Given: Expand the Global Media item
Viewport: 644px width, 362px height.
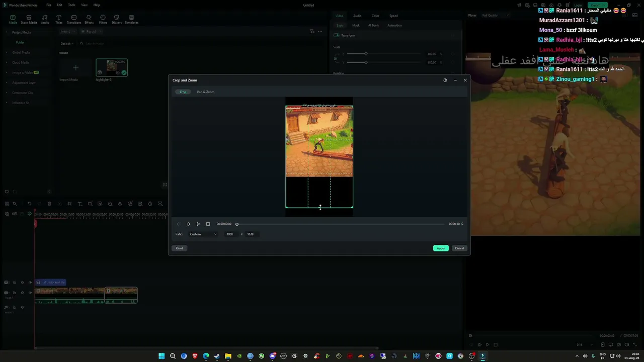Looking at the screenshot, I should coord(8,52).
